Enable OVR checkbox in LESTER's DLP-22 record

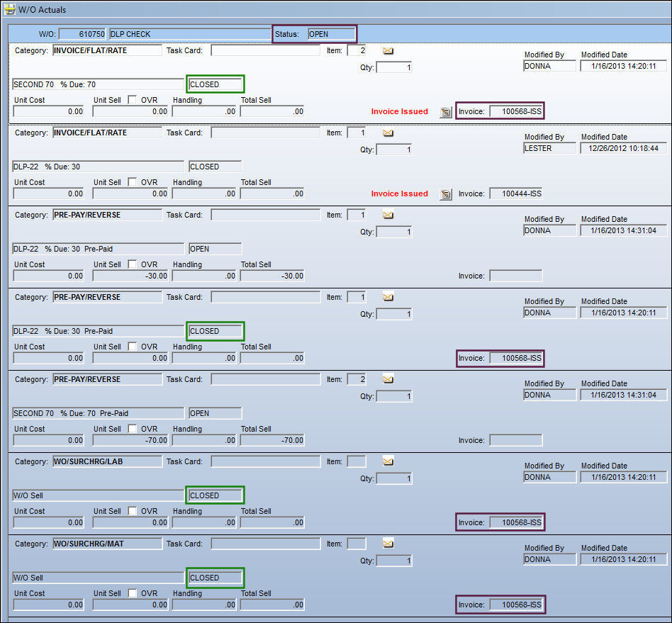pos(133,182)
